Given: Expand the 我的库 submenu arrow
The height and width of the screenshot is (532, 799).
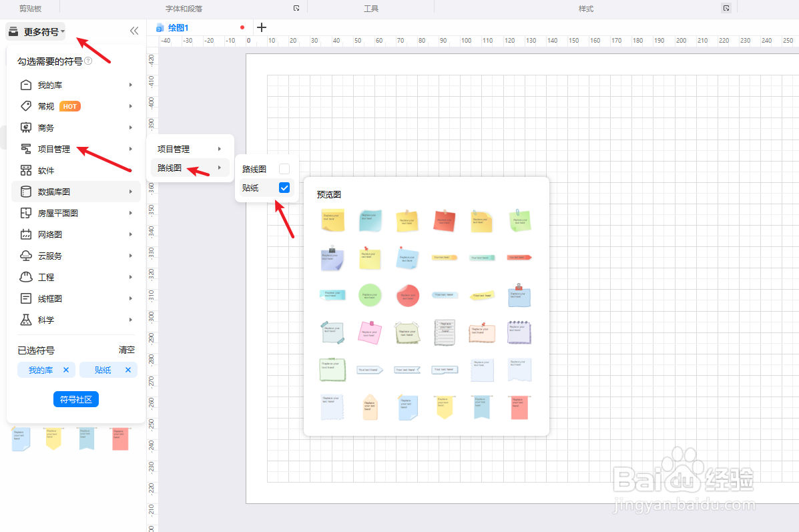Looking at the screenshot, I should 131,85.
